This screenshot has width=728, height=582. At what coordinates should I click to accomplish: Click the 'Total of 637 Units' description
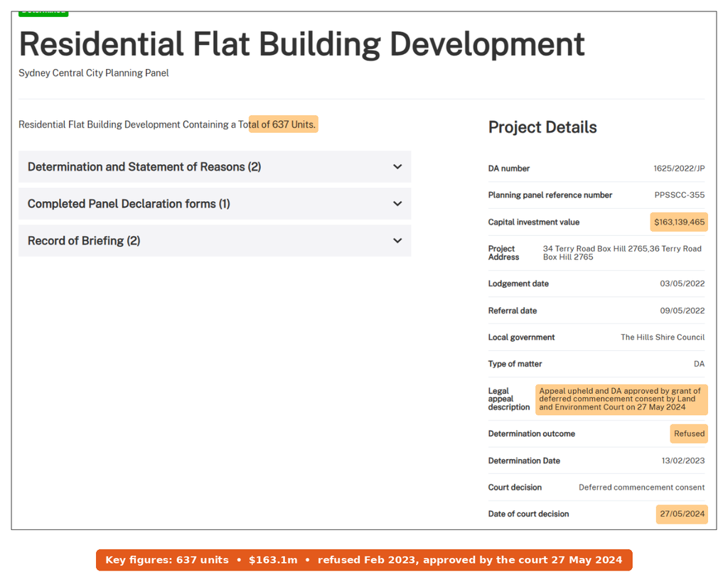pyautogui.click(x=167, y=124)
